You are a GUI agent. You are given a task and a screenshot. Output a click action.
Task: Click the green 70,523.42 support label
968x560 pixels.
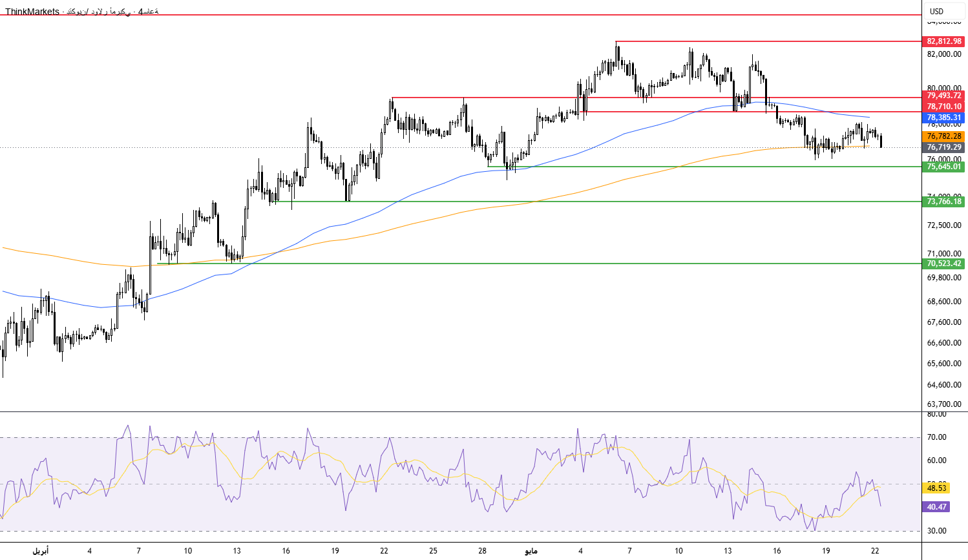(x=944, y=264)
